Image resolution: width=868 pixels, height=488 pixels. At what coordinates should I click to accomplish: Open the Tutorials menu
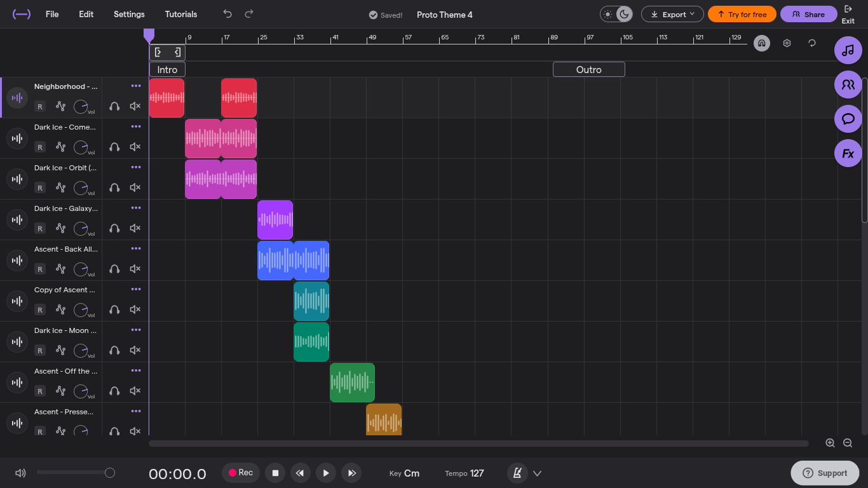181,14
